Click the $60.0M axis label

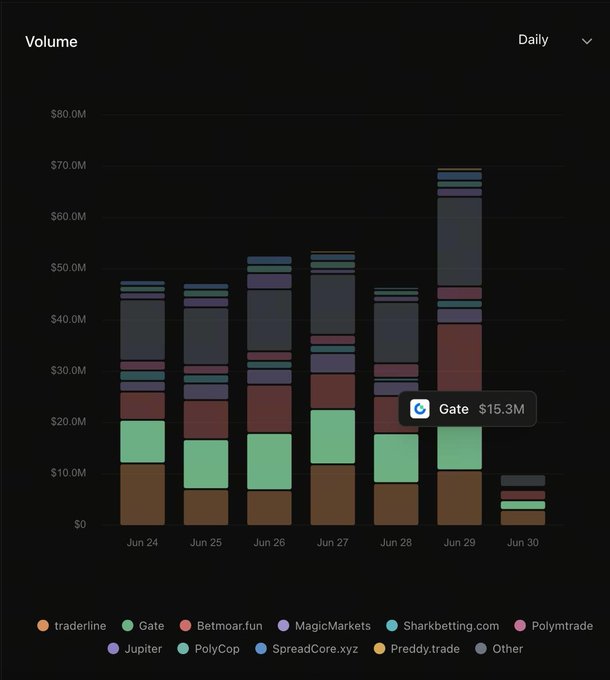tap(68, 216)
